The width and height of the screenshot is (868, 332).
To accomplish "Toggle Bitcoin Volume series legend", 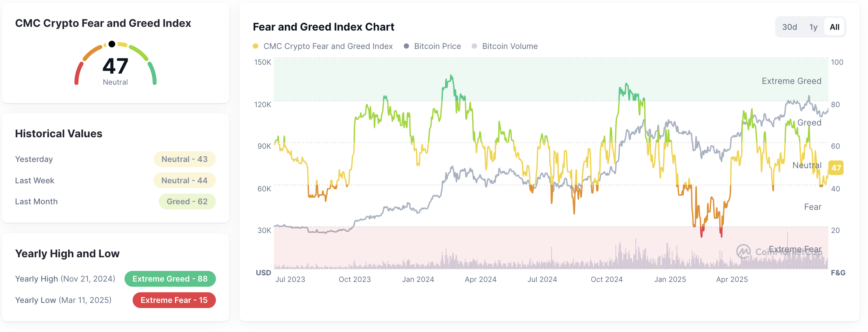I will click(510, 46).
